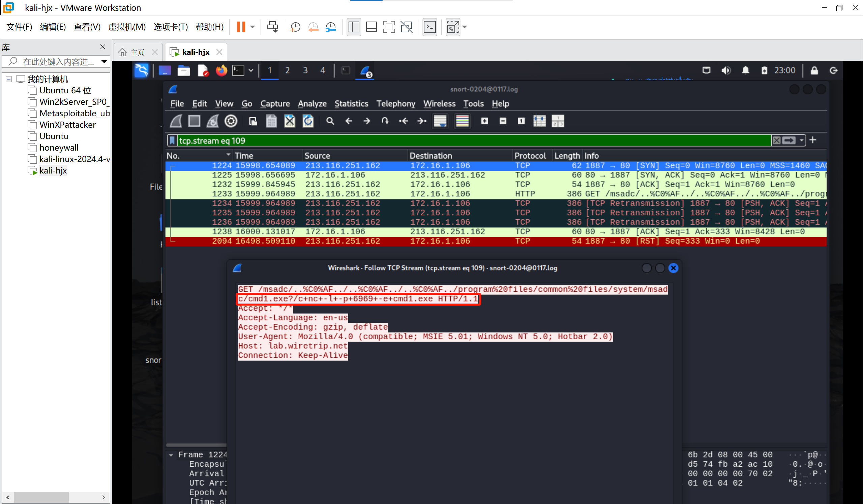Sort packets by No. column
Image resolution: width=863 pixels, height=504 pixels.
tap(199, 156)
